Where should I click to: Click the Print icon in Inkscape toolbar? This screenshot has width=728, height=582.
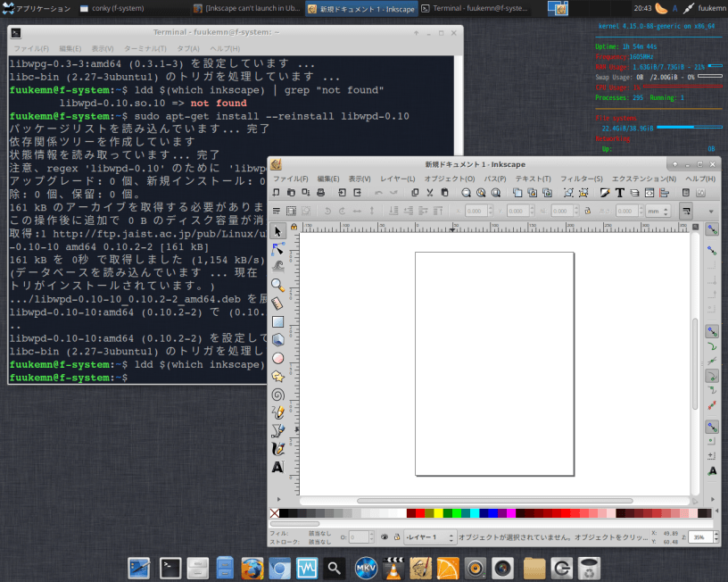(x=320, y=192)
